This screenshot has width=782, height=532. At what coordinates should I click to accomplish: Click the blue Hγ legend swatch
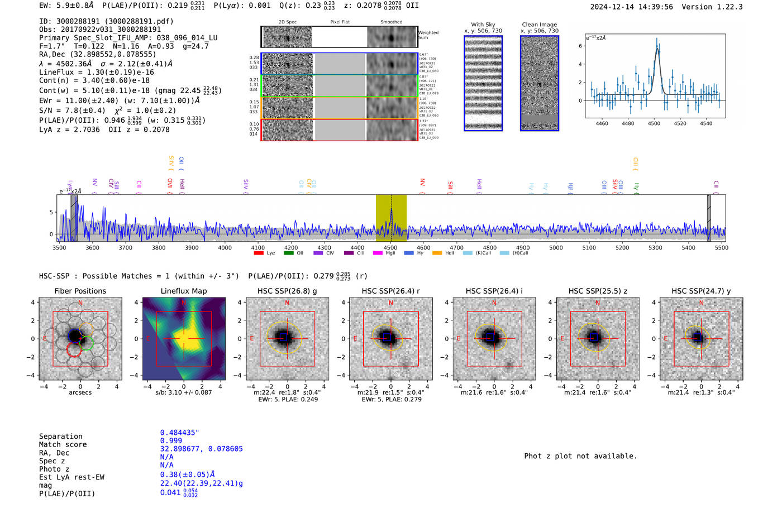[x=409, y=253]
